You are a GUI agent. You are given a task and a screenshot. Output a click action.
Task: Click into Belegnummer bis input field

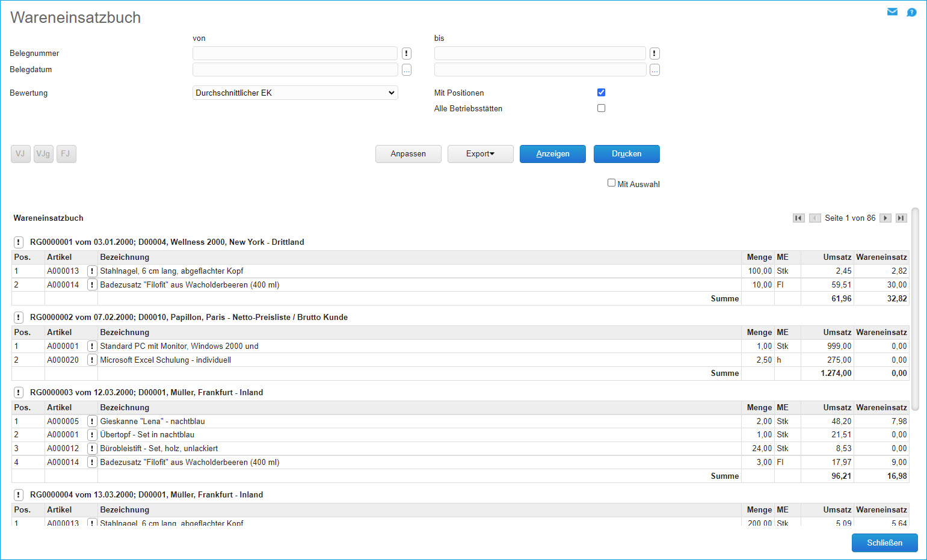pyautogui.click(x=540, y=54)
